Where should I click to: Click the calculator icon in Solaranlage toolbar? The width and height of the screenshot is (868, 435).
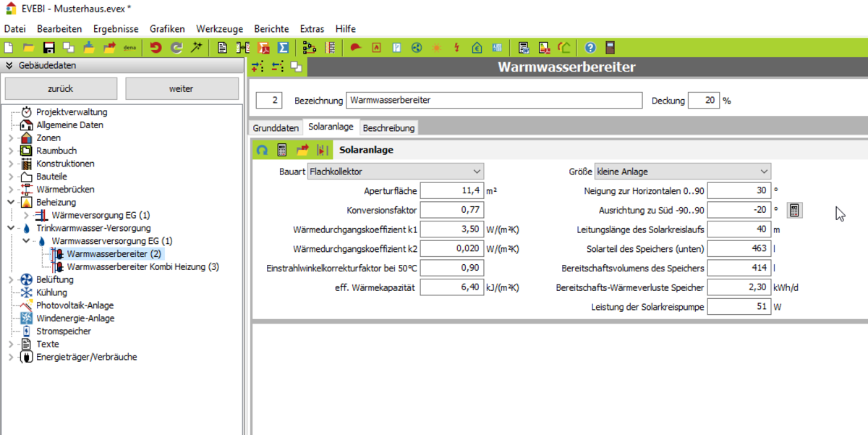[x=282, y=151]
